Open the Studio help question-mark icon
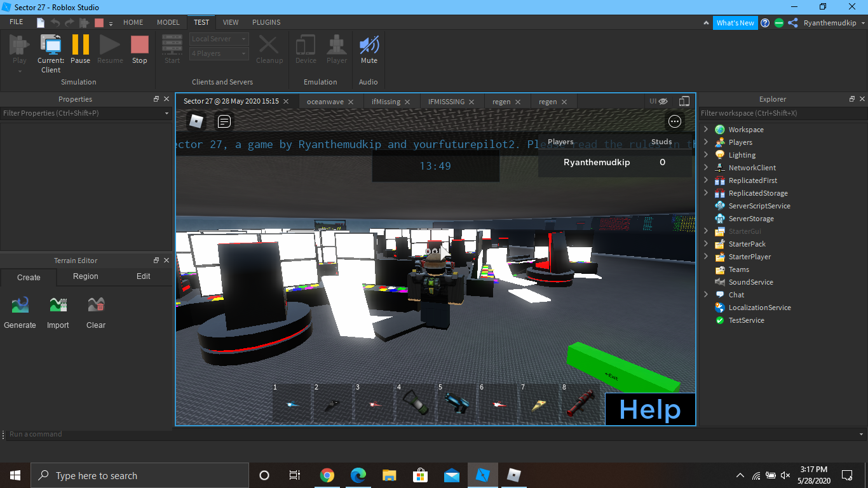 pos(765,23)
